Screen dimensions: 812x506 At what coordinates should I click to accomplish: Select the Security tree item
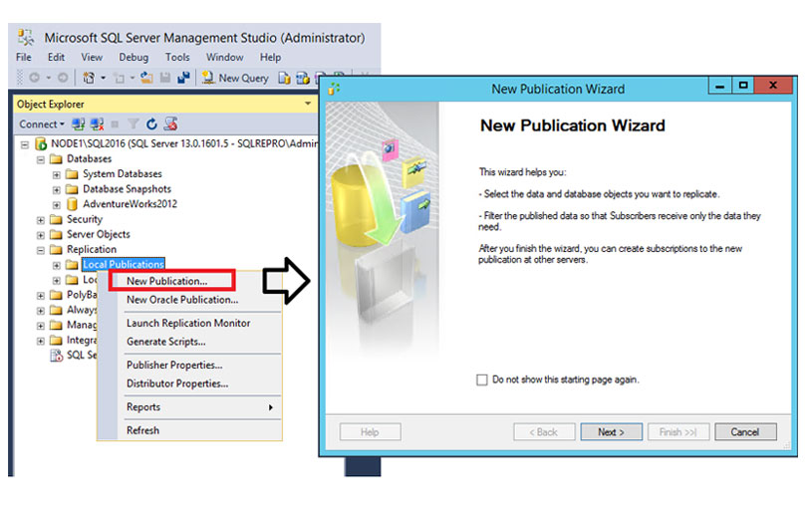pos(85,219)
